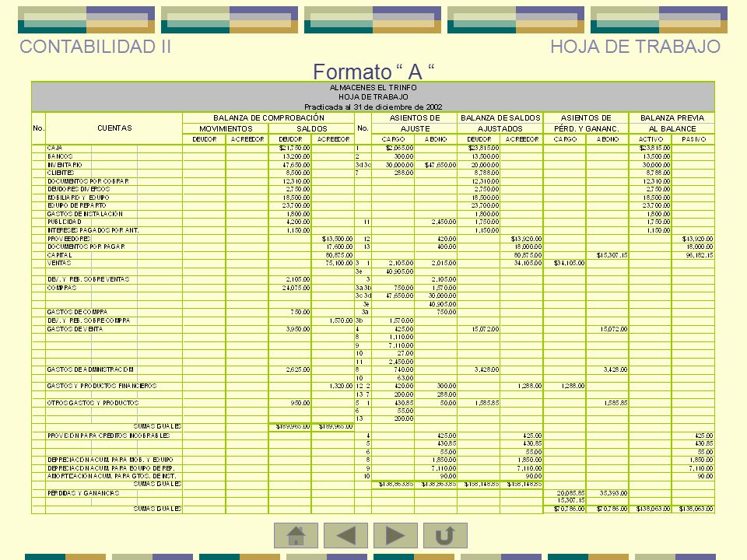Select PROVISIÓN PARA CRÉDITOS INCOBRABLES label
Screen dimensions: 747x560
click(109, 436)
